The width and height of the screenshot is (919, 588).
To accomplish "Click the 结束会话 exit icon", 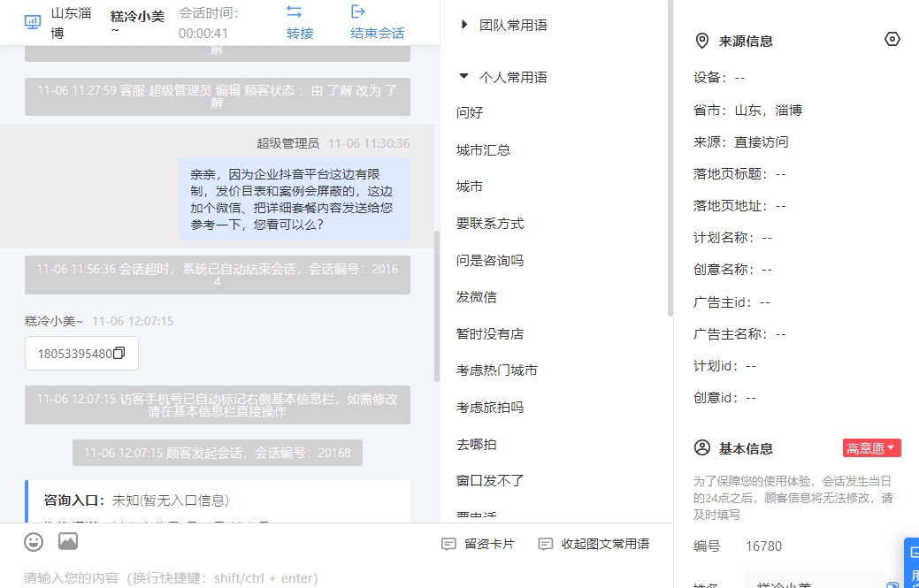I will (357, 11).
